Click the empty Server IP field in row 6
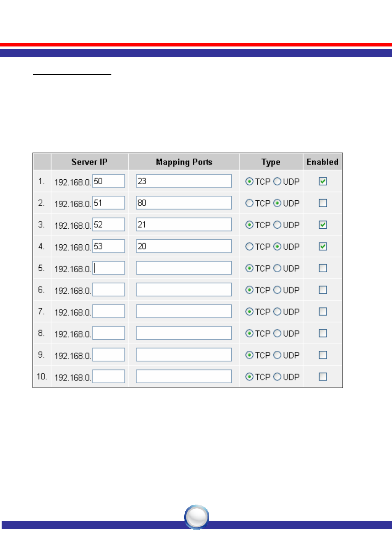This screenshot has height=556, width=392. (108, 290)
